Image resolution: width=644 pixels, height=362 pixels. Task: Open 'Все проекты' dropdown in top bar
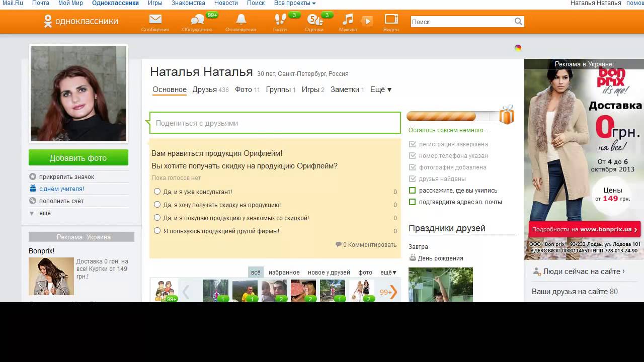pos(295,3)
